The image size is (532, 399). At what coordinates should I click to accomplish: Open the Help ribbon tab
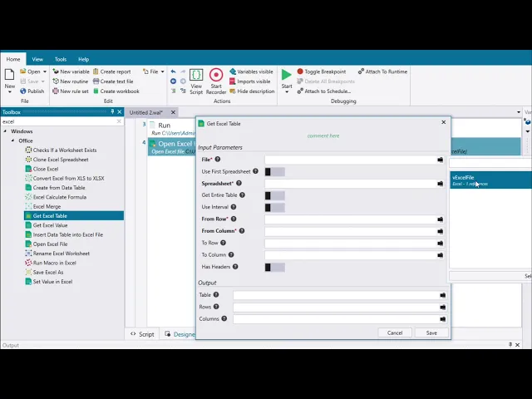pos(83,59)
